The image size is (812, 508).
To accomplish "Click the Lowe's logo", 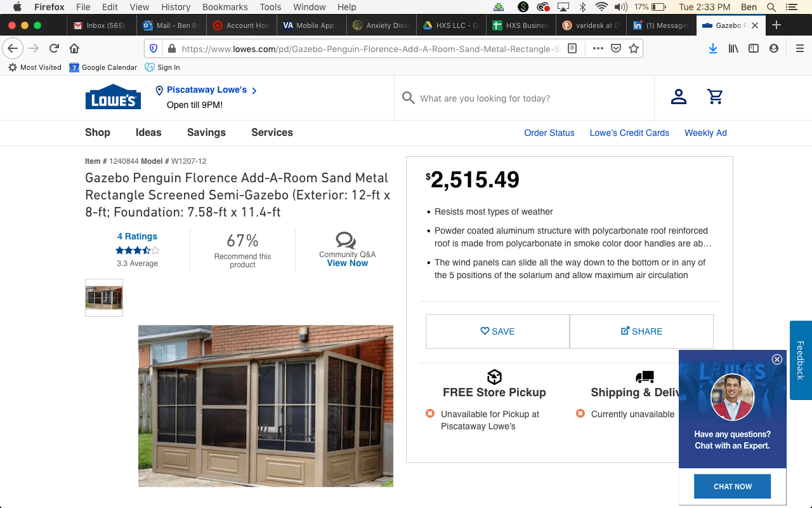I will (113, 97).
